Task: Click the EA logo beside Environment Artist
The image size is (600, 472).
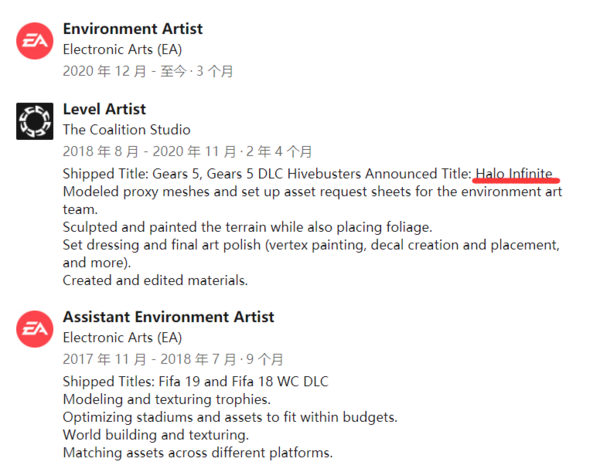Action: pyautogui.click(x=34, y=41)
